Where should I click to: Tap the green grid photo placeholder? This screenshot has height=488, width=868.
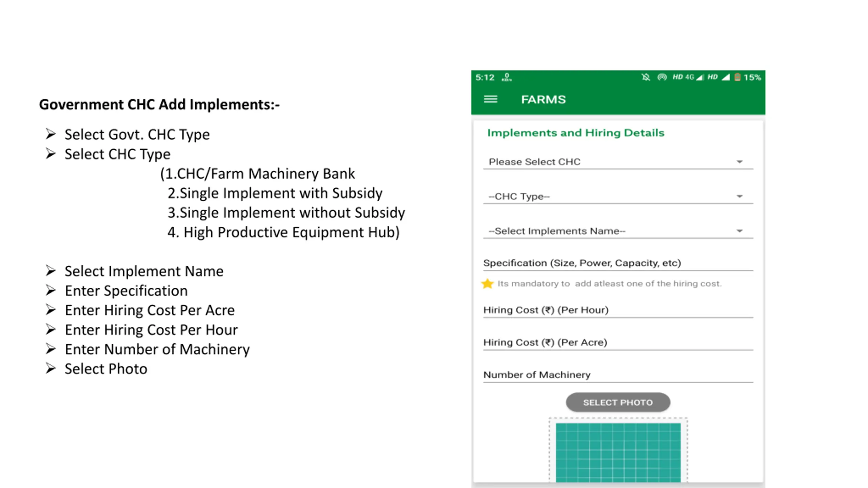tap(618, 452)
